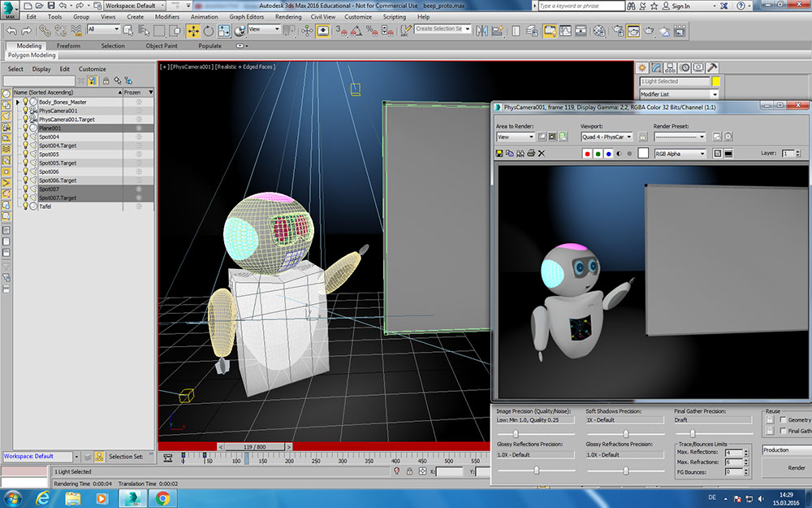Viewport: 812px width, 508px height.
Task: Enable the Geometry reuse checkbox
Action: (782, 419)
